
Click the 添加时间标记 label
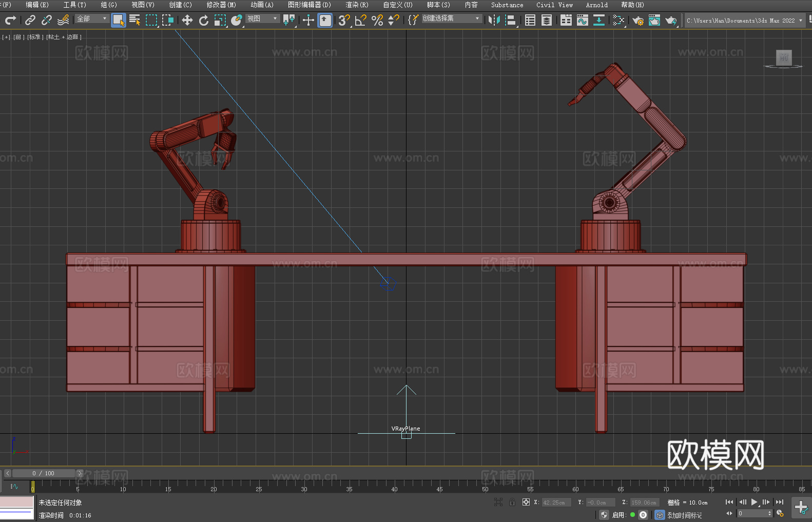coord(684,515)
